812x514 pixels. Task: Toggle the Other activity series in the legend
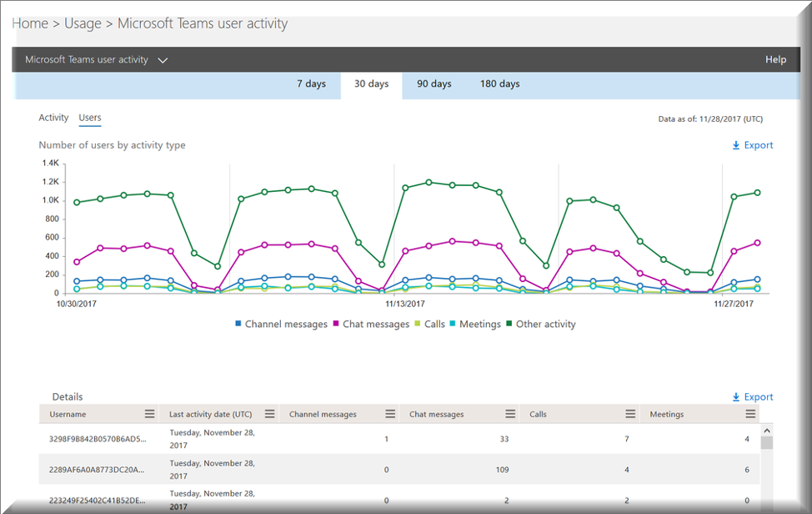click(541, 324)
